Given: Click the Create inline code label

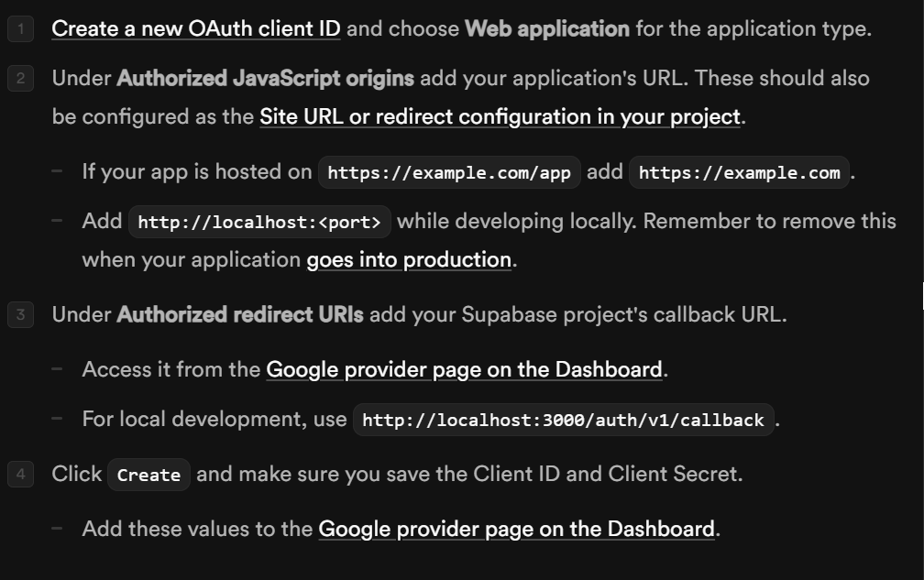Looking at the screenshot, I should [x=148, y=476].
